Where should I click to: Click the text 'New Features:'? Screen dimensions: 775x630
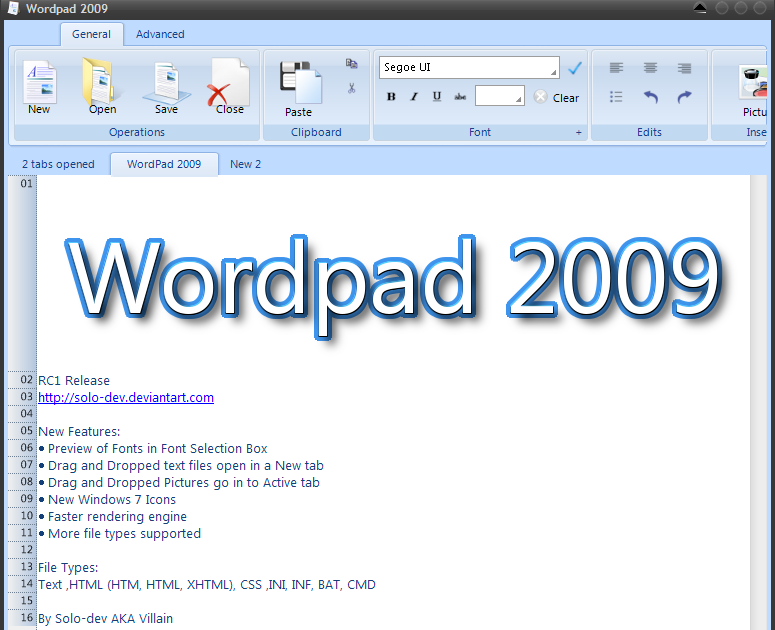pos(79,431)
